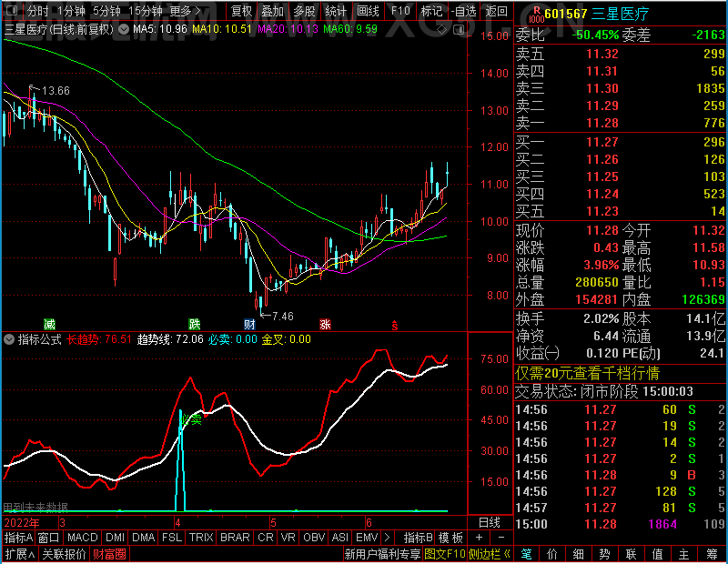Switch to the 15分钟 chart
This screenshot has height=564, width=728.
click(146, 10)
